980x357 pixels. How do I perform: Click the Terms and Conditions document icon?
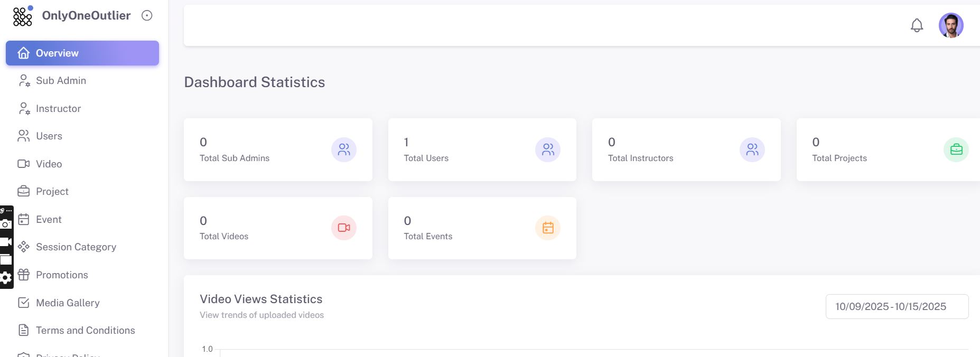(24, 331)
